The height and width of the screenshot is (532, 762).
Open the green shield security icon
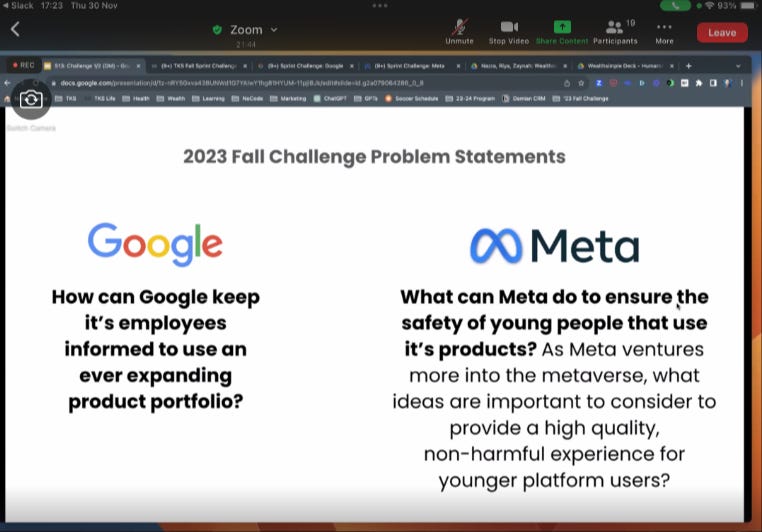217,30
